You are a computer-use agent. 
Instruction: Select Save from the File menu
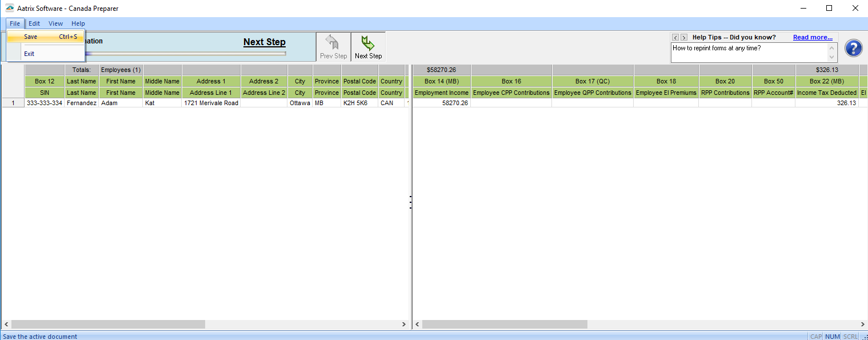pos(31,37)
